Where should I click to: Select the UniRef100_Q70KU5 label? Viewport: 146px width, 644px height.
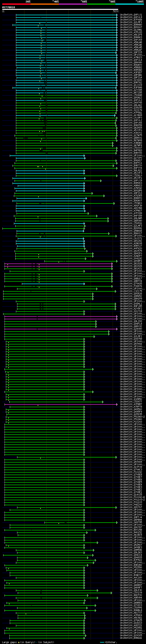[x=131, y=284]
